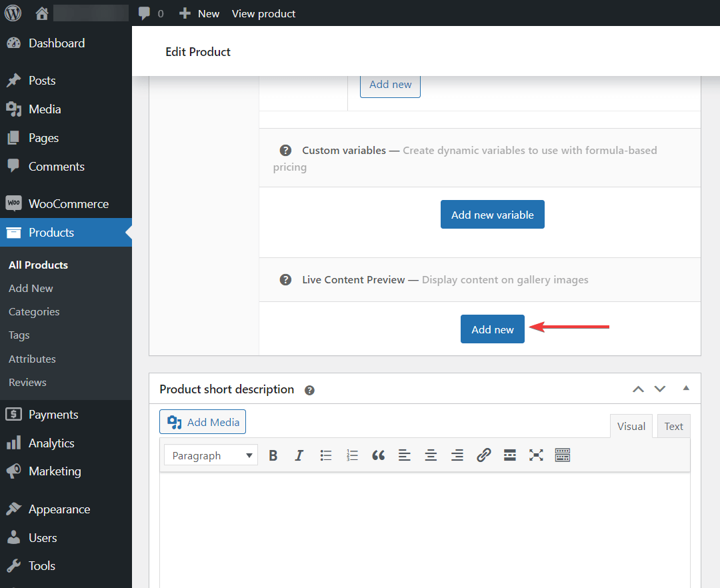Move short description panel up
720x588 pixels.
(x=638, y=389)
